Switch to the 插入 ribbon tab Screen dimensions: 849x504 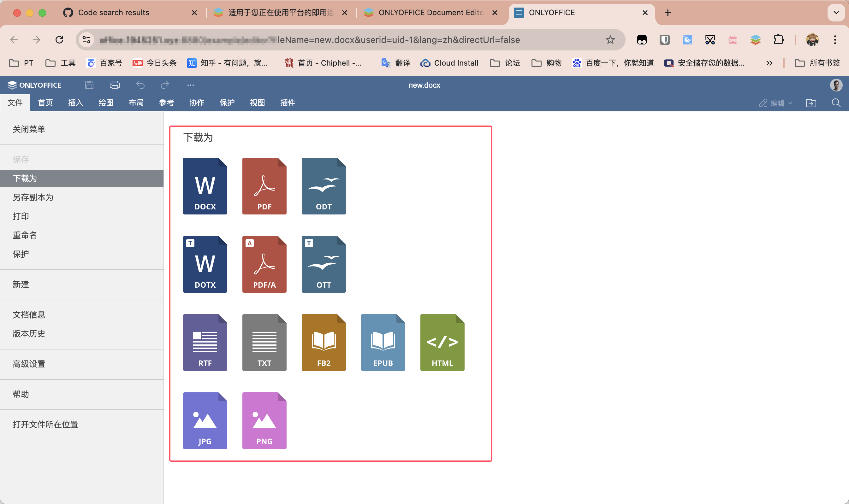click(75, 103)
